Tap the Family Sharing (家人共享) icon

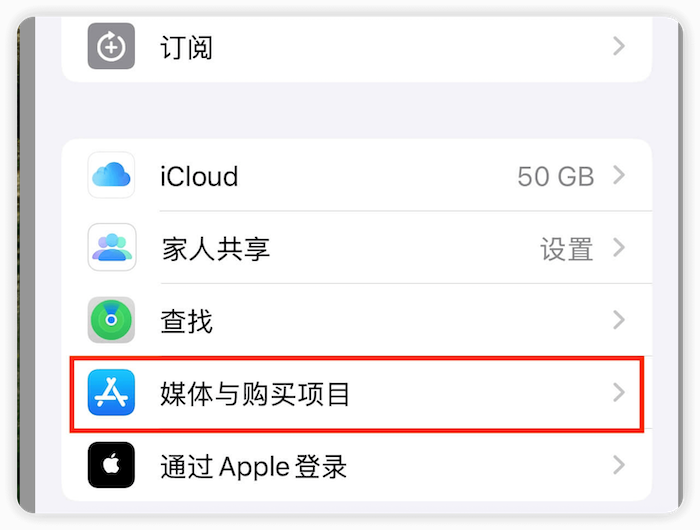[112, 247]
